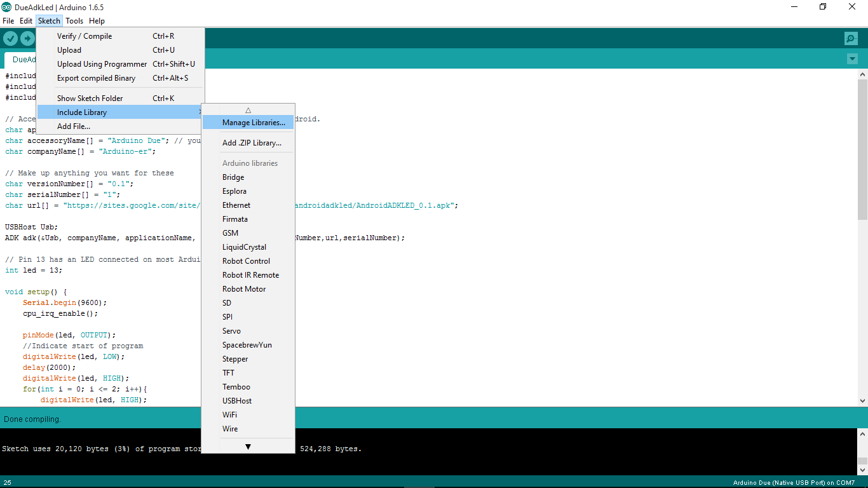This screenshot has height=488, width=868.
Task: Click the versionNumber "0.1" code line
Action: (x=70, y=184)
